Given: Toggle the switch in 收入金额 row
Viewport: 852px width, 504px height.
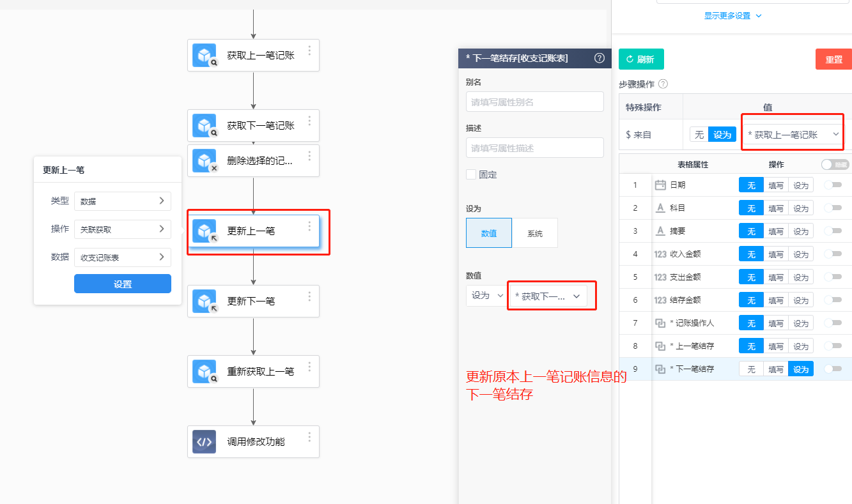Looking at the screenshot, I should point(833,254).
